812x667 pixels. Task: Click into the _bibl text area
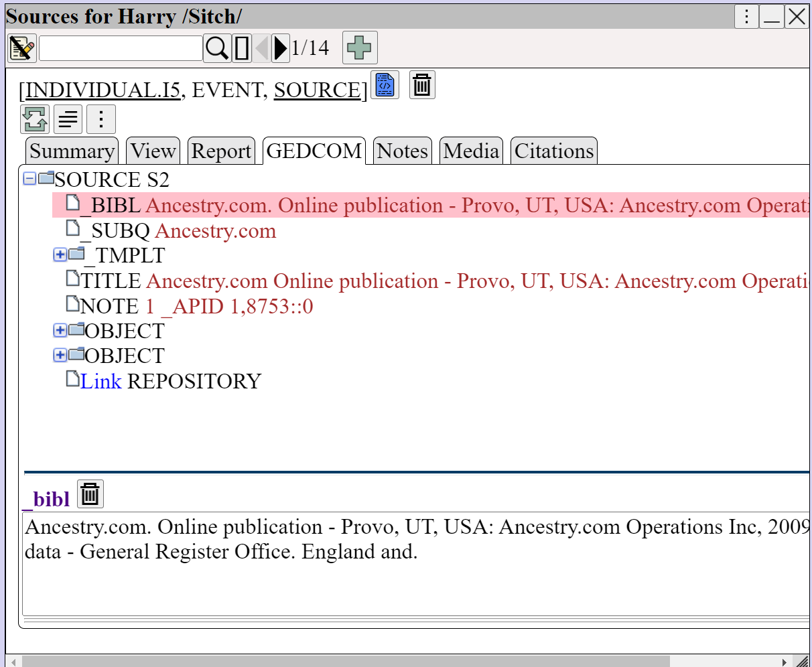415,564
